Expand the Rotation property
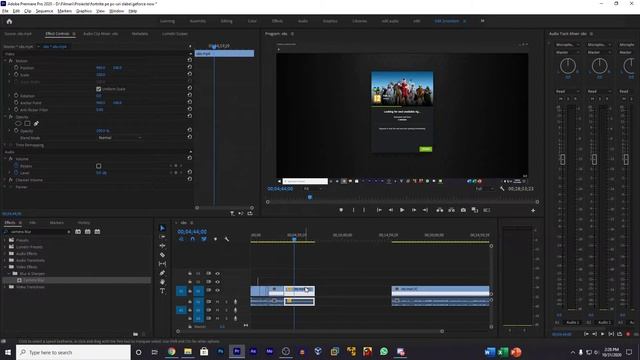 click(9, 96)
